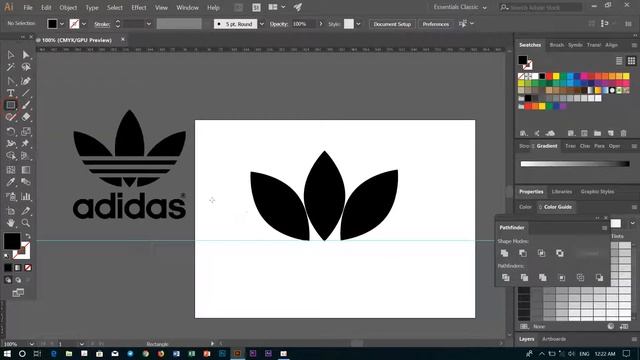Image resolution: width=640 pixels, height=360 pixels.
Task: Select the Direct Selection tool
Action: [26, 55]
